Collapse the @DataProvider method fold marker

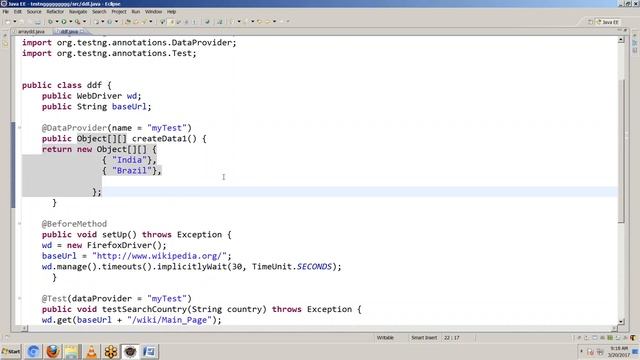pyautogui.click(x=19, y=128)
